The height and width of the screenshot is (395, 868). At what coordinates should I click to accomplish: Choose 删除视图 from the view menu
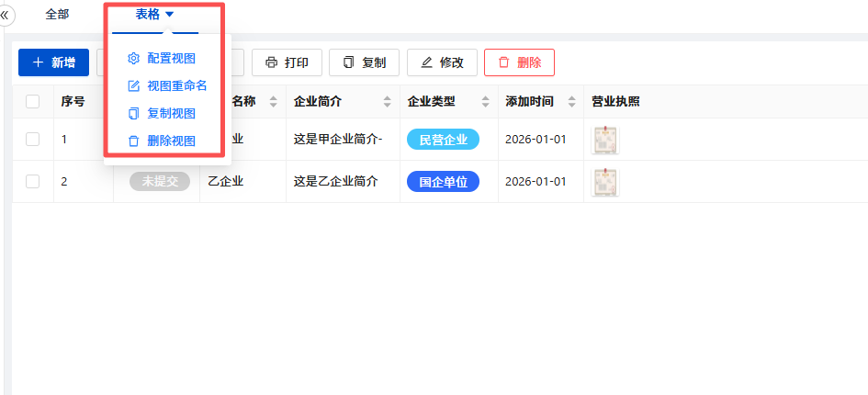(x=171, y=141)
